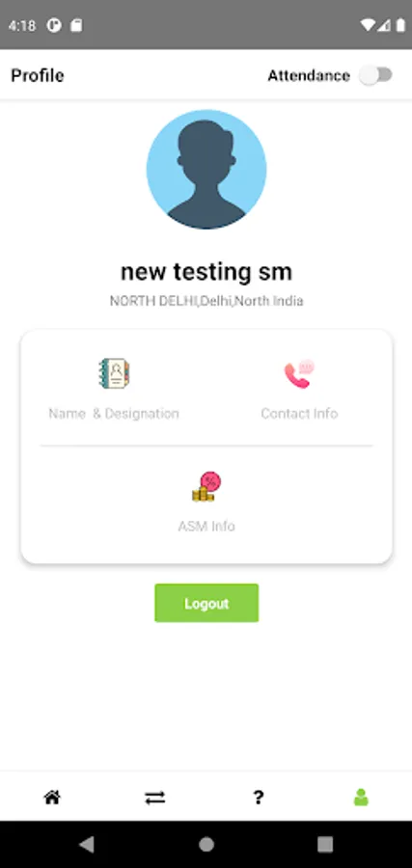Click the Logout button
The width and height of the screenshot is (412, 868).
pyautogui.click(x=206, y=603)
